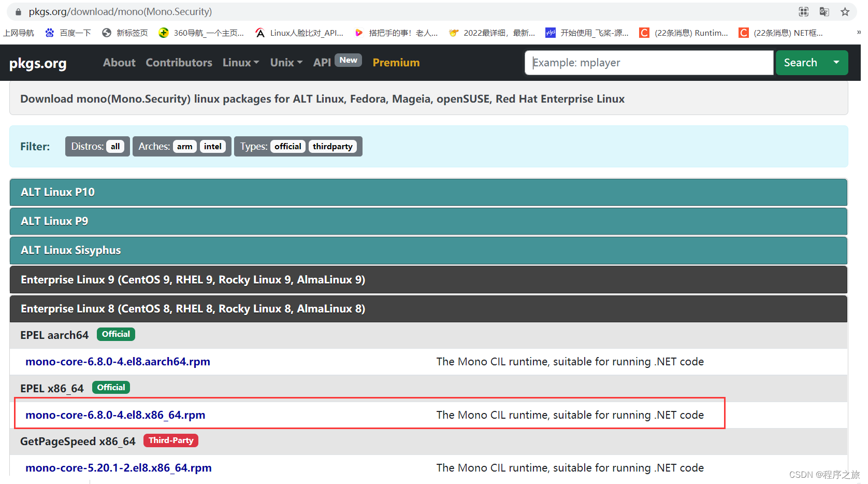Viewport: 868px width, 484px height.
Task: Click the Official badge beside EPEL x86_64
Action: click(x=111, y=388)
